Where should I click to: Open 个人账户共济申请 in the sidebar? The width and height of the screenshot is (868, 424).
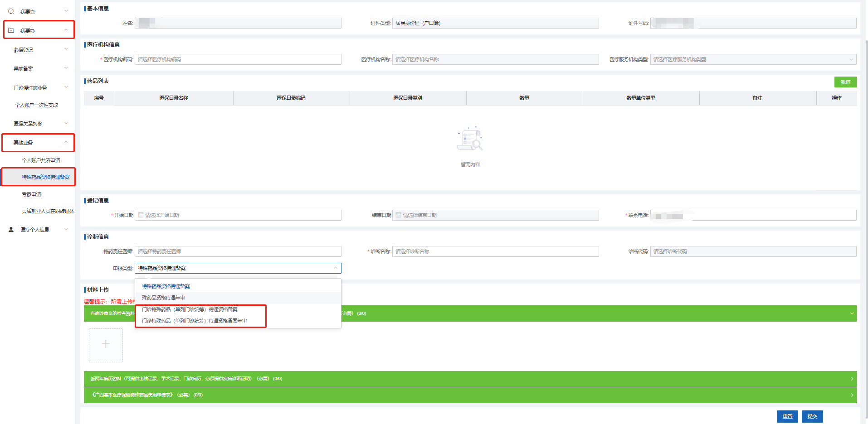pyautogui.click(x=41, y=160)
